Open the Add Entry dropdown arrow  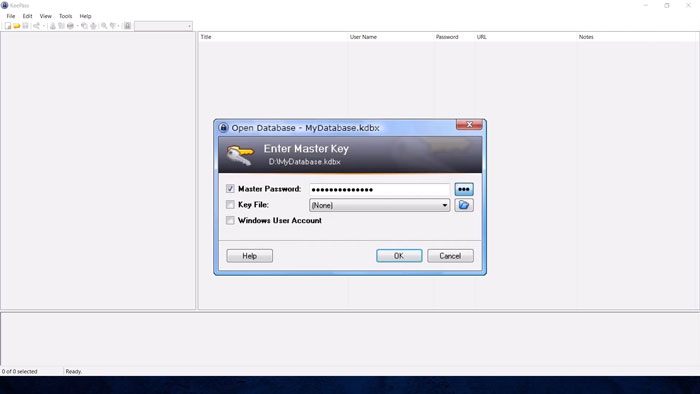tap(44, 26)
